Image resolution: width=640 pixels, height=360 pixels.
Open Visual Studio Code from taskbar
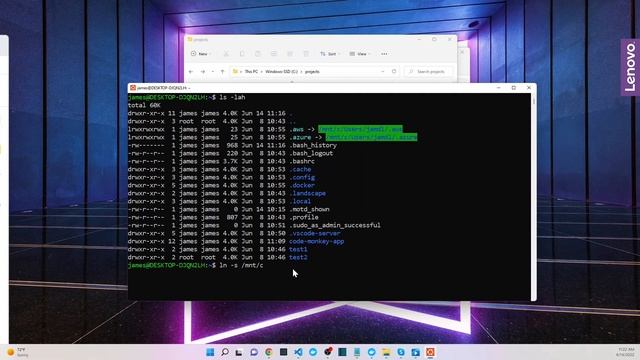click(298, 352)
